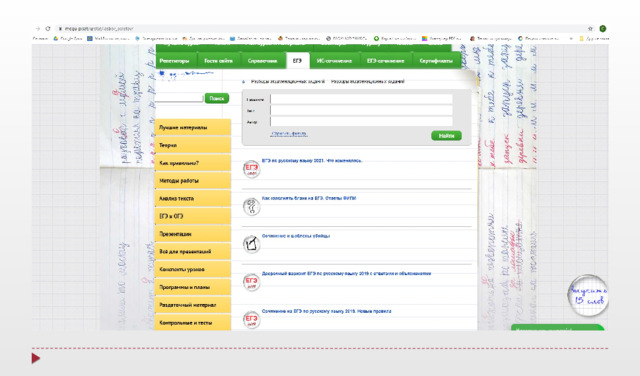640x376 pixels.
Task: Click the green Поиск button
Action: tap(217, 98)
